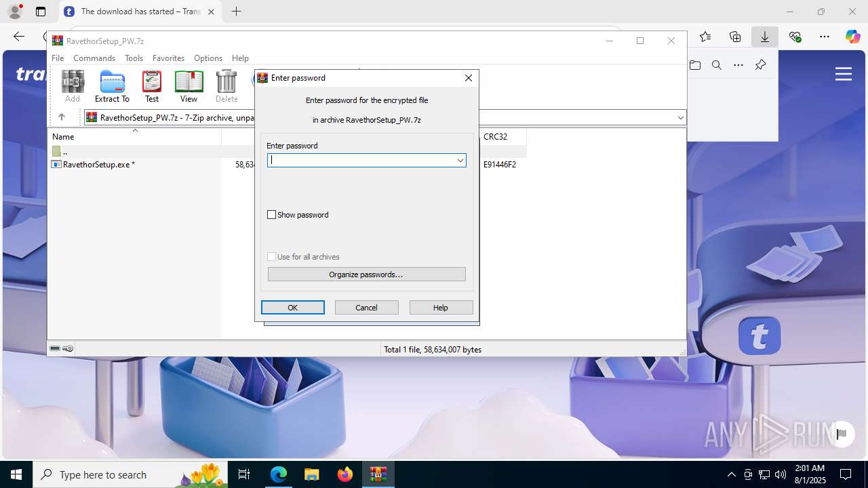This screenshot has width=868, height=488.
Task: Click the View toolbar icon
Action: [x=189, y=86]
